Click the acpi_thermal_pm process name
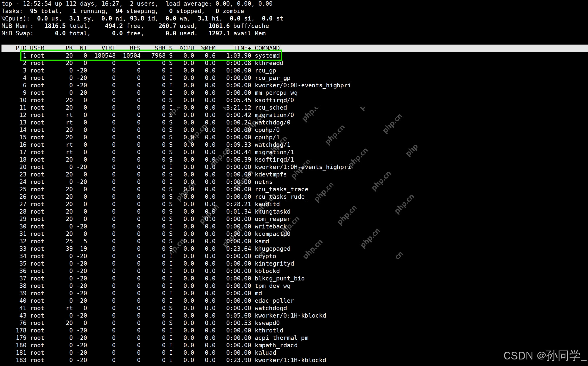588x366 pixels. pyautogui.click(x=281, y=338)
